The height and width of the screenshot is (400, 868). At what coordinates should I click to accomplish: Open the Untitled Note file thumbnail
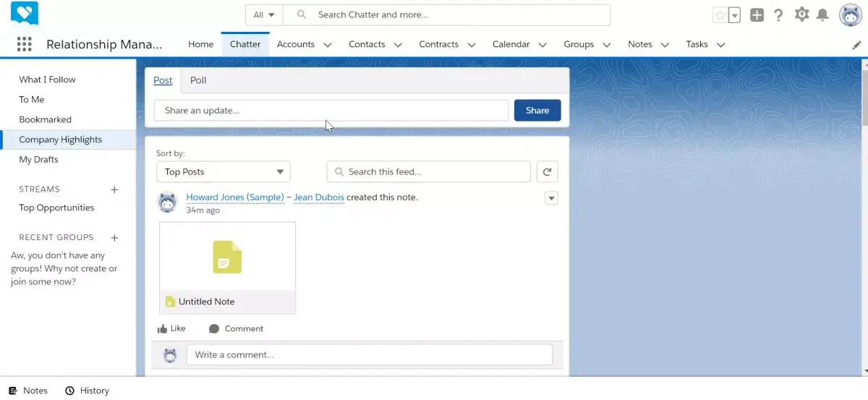[227, 268]
